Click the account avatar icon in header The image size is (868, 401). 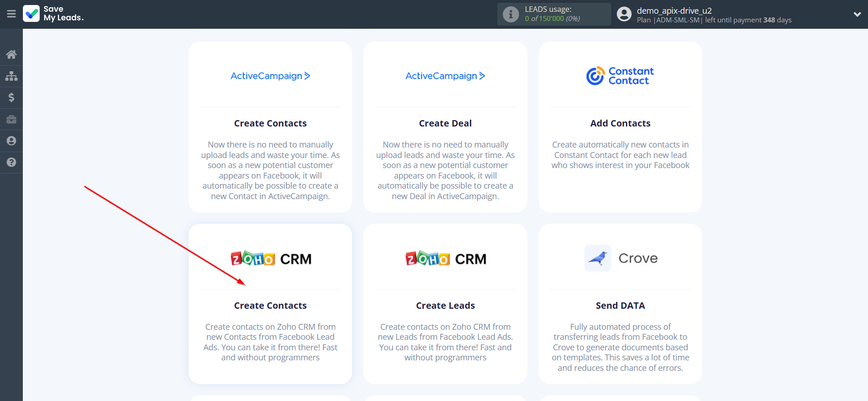(x=624, y=14)
